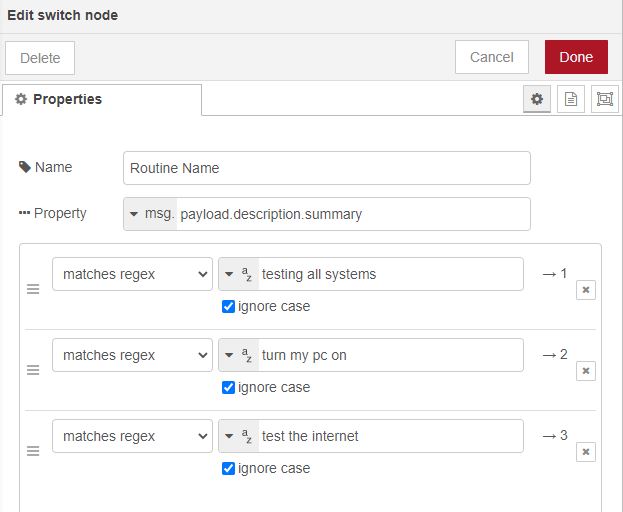Open node appearance settings icon

(605, 99)
